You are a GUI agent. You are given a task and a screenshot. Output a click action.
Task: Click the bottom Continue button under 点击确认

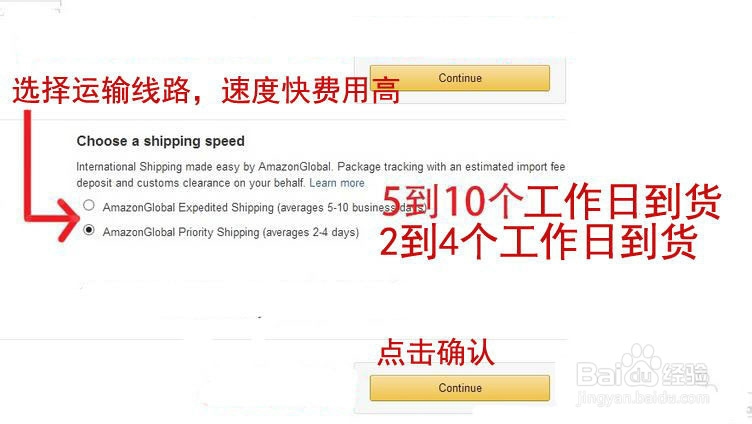(x=459, y=388)
